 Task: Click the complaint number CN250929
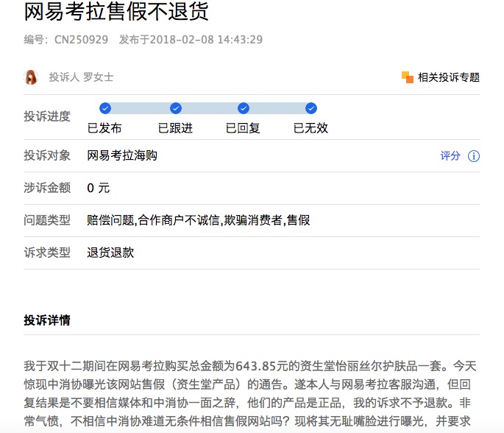(x=81, y=40)
